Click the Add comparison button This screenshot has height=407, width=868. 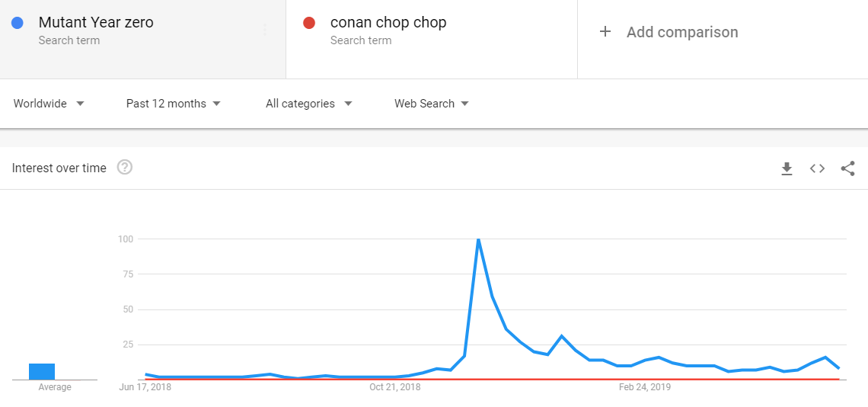pyautogui.click(x=669, y=31)
